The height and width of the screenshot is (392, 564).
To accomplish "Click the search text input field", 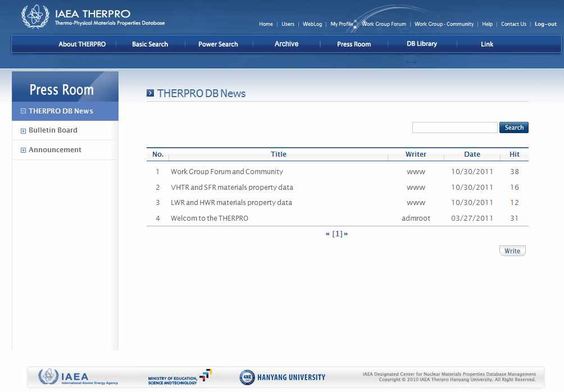I will click(x=454, y=127).
